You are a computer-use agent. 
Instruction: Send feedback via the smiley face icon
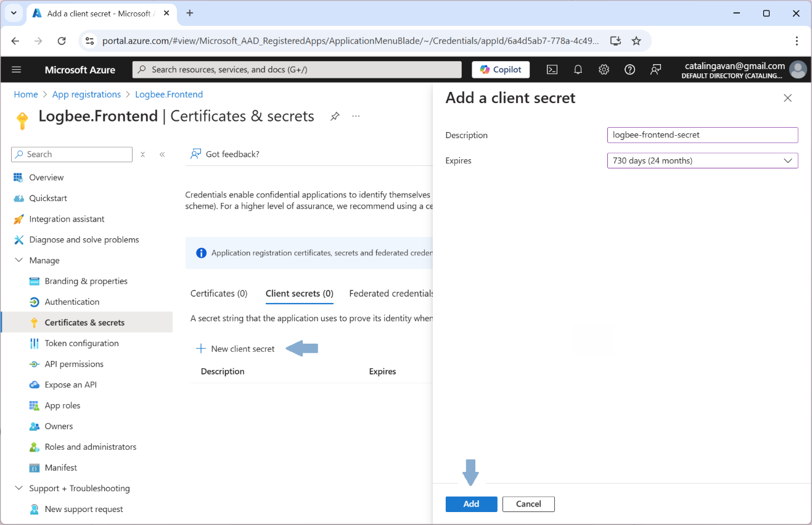(x=655, y=69)
